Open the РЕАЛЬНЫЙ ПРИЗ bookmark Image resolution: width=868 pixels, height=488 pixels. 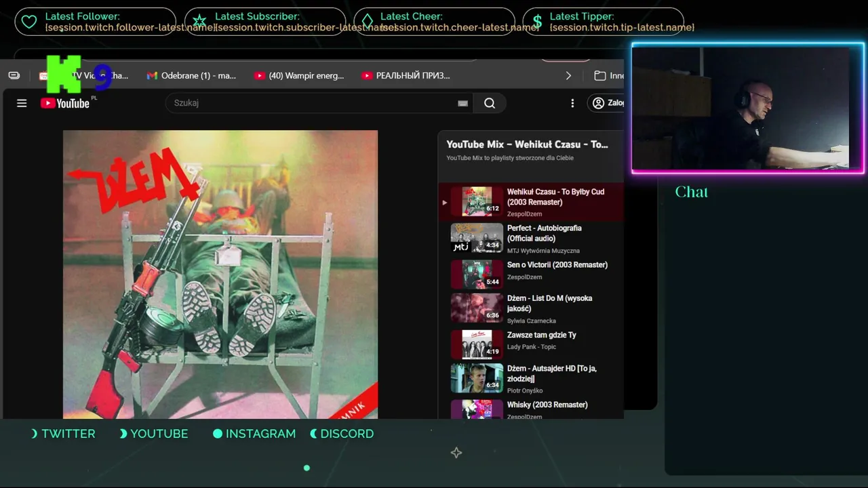click(406, 76)
